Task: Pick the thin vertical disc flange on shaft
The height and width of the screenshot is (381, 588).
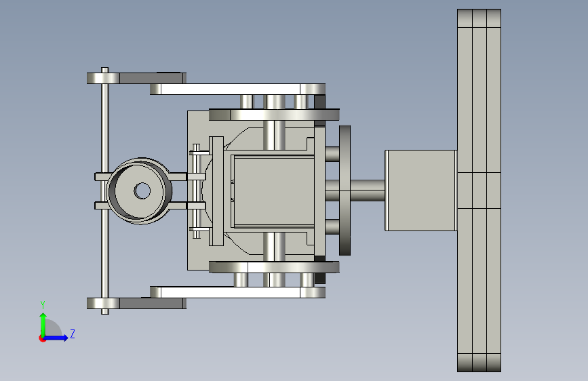Action: point(345,190)
